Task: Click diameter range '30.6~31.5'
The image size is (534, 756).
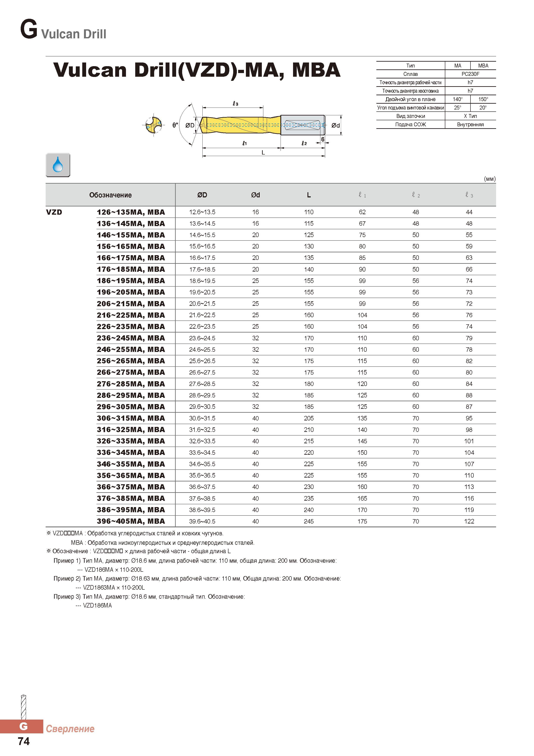Action: [x=202, y=418]
